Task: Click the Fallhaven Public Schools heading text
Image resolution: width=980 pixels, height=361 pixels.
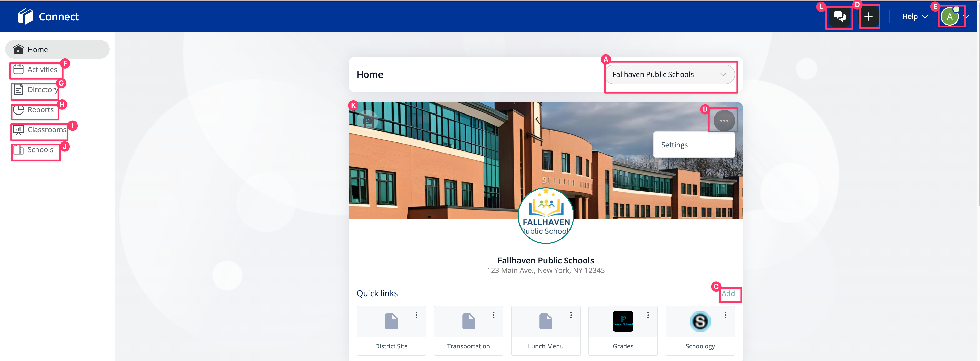Action: [x=546, y=260]
